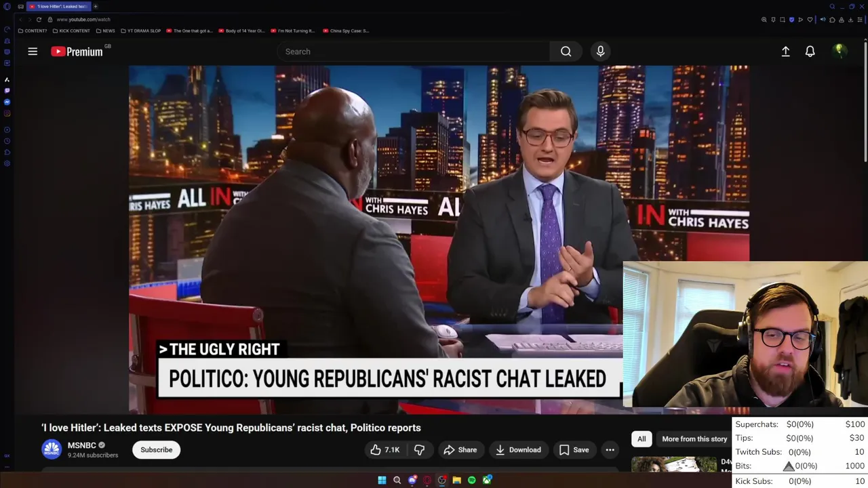The width and height of the screenshot is (868, 488).
Task: Open the browser snapshot tool icon
Action: click(783, 20)
